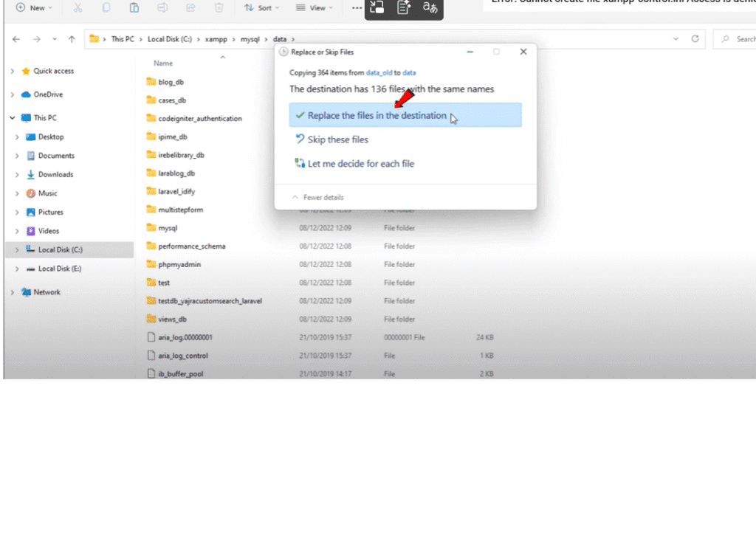
Task: Select Desktop in navigation pane
Action: (51, 137)
